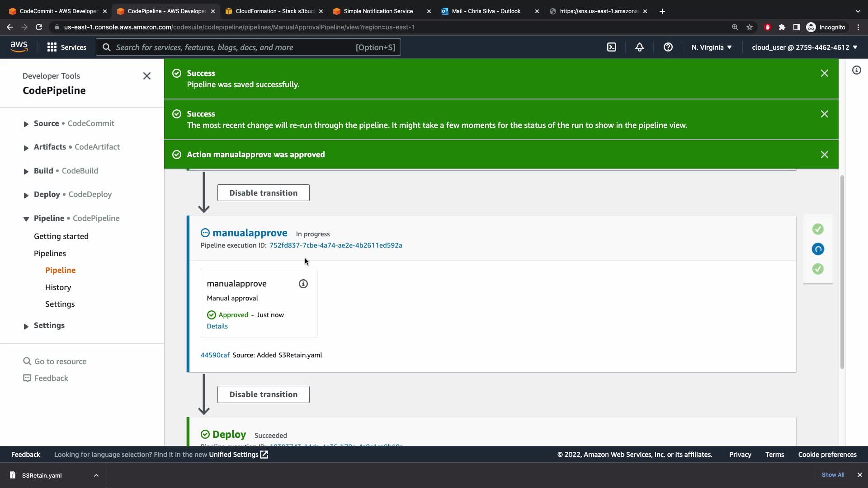Expand the Build CodeBuild section
Image resolution: width=868 pixels, height=488 pixels.
coord(26,171)
